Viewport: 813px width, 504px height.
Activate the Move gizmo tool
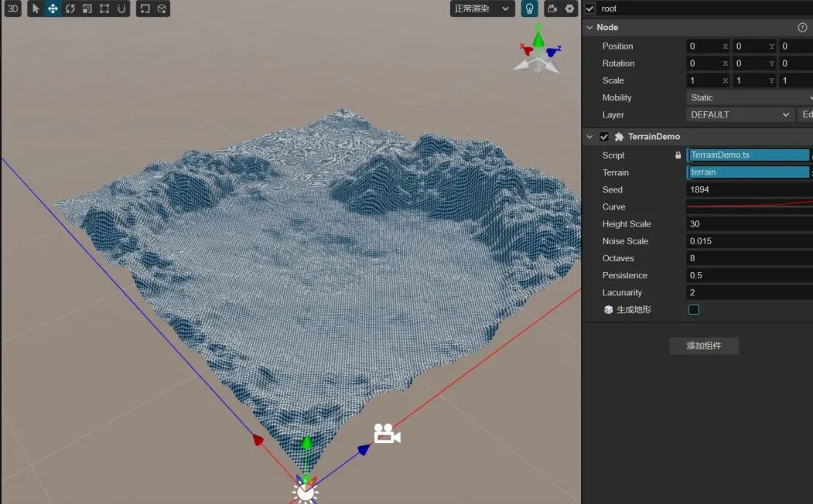(x=53, y=9)
